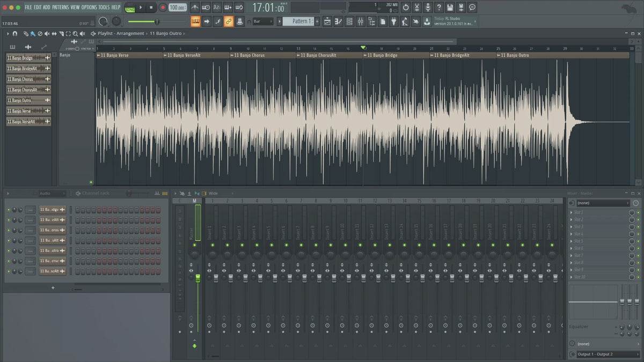Toggle the Song/Pattern mode switch
Viewport: 644px width, 362px height.
tap(130, 8)
